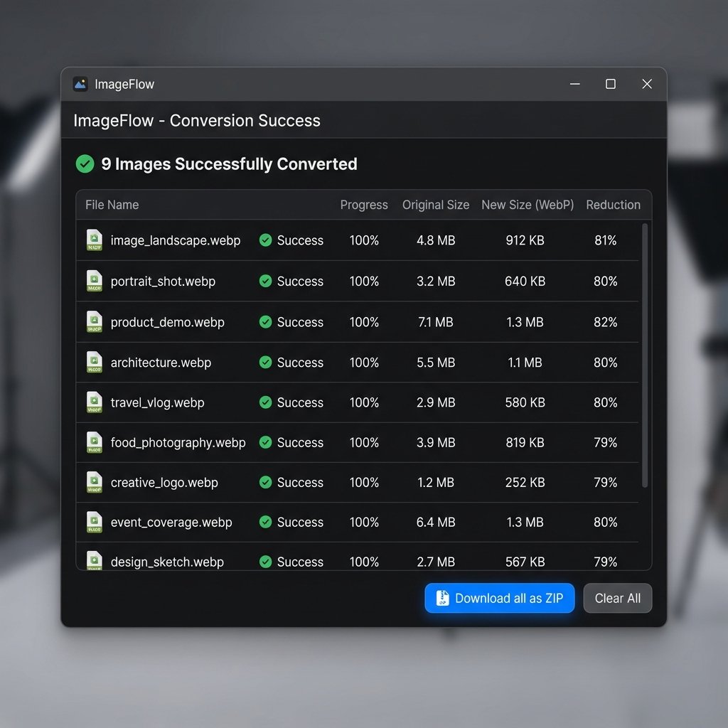Click the 5.5 MB original size cell
The width and height of the screenshot is (728, 728).
point(436,363)
